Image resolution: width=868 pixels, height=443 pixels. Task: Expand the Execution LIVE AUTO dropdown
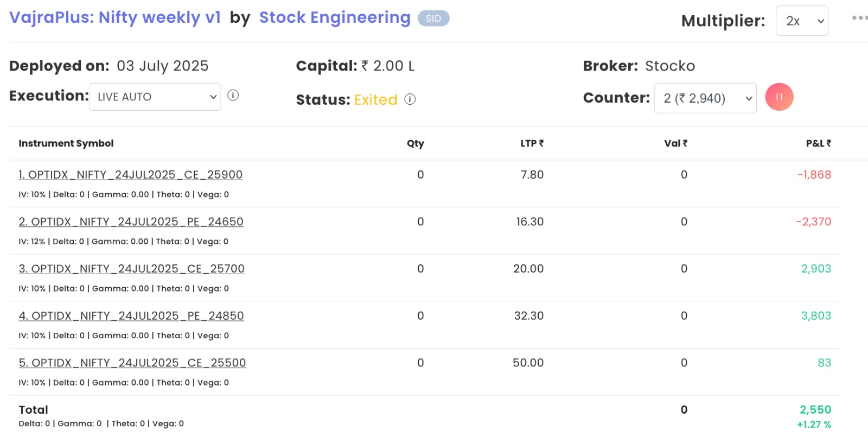[x=155, y=97]
